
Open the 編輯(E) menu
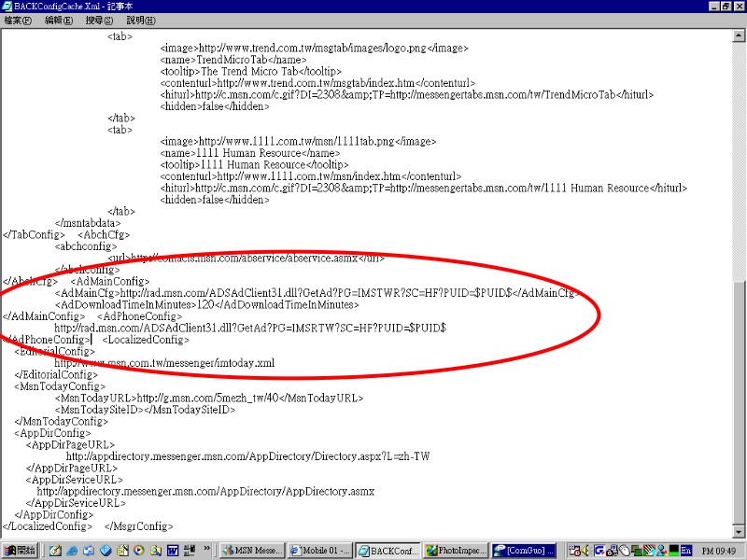(x=59, y=21)
